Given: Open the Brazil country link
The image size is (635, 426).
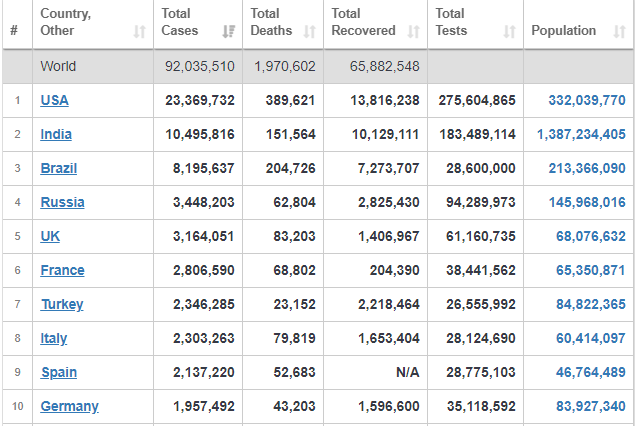Looking at the screenshot, I should tap(59, 168).
